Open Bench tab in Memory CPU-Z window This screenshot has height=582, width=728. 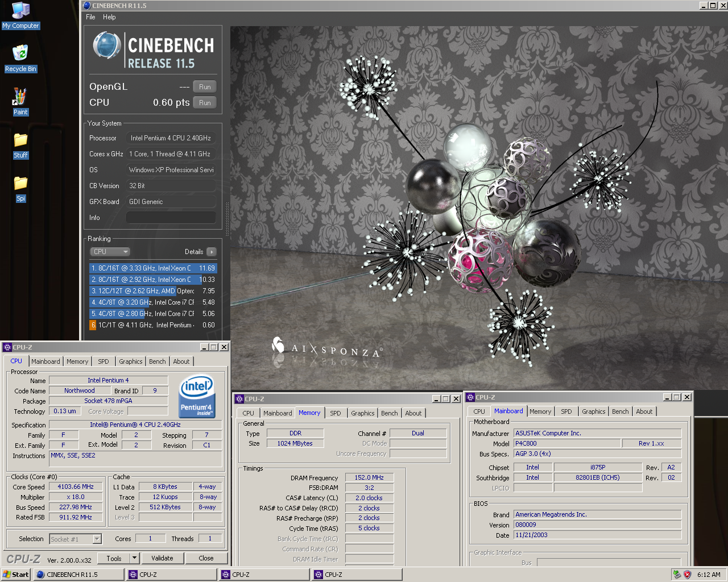point(390,413)
